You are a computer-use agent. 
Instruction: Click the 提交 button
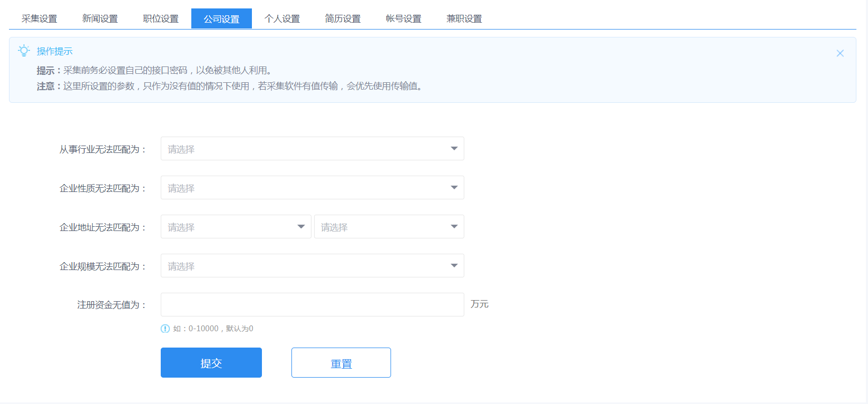211,363
